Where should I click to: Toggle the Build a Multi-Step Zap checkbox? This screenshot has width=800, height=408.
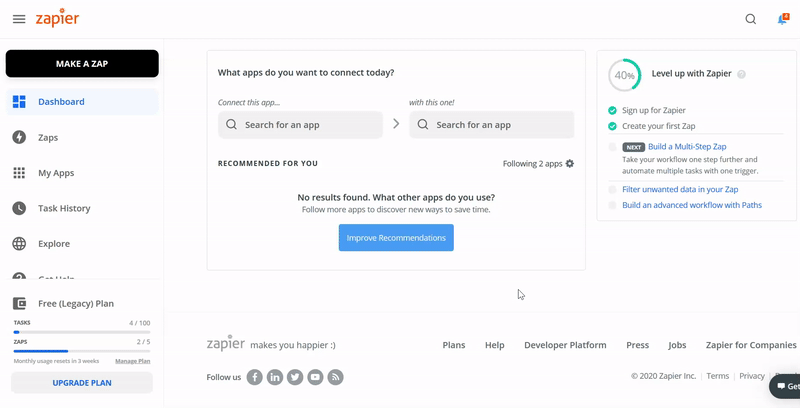(612, 147)
